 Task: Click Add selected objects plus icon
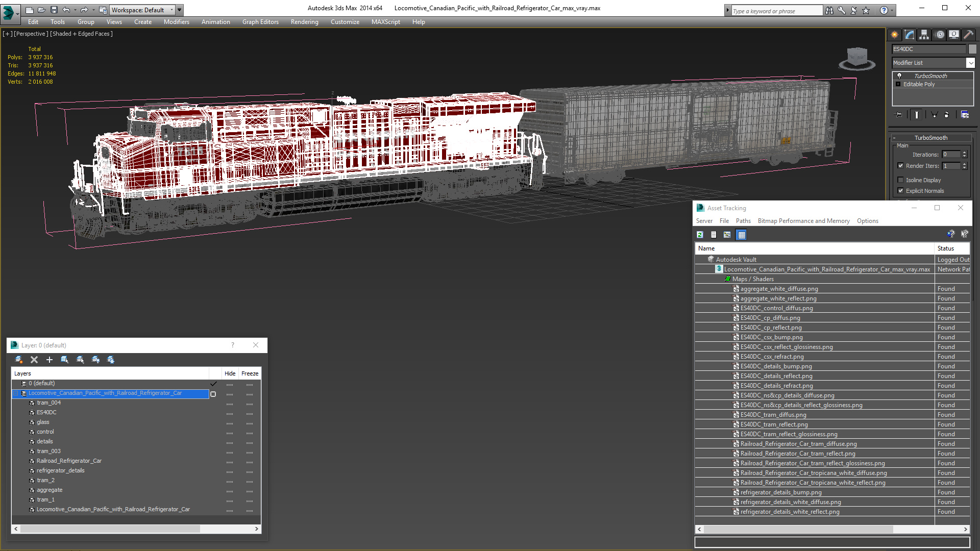(50, 360)
